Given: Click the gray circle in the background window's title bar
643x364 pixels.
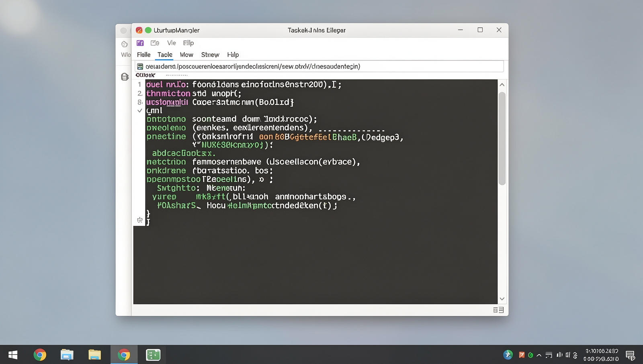Looking at the screenshot, I should 123,31.
